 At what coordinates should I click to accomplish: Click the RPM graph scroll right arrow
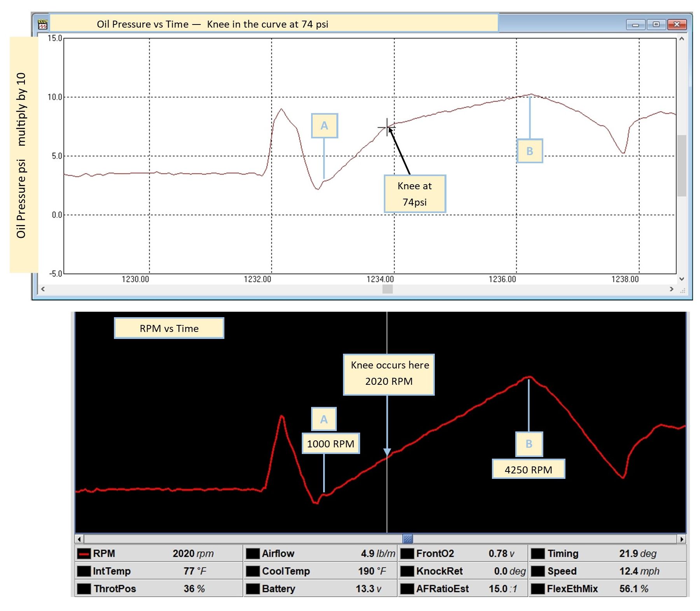(681, 539)
